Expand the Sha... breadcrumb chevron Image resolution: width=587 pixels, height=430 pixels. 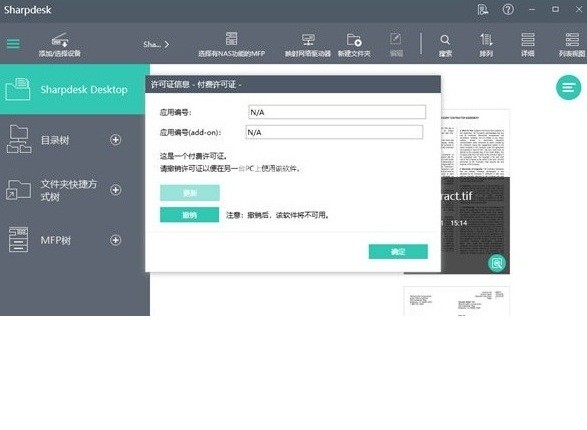pos(167,45)
